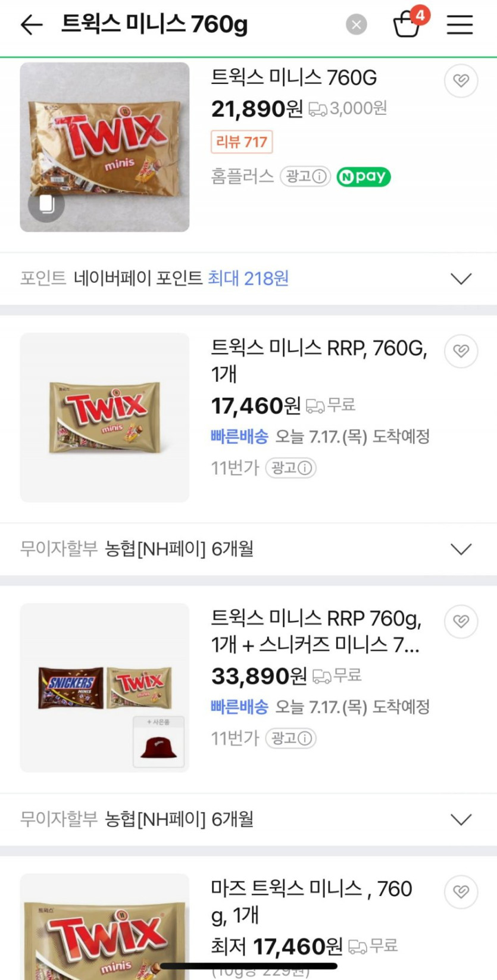The height and width of the screenshot is (980, 497).
Task: Open 마즈 트윅스 미니스 760g listing title
Action: point(311,901)
